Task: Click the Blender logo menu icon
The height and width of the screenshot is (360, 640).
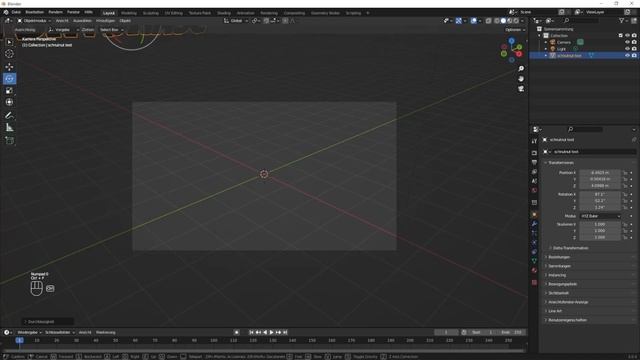Action: 6,12
